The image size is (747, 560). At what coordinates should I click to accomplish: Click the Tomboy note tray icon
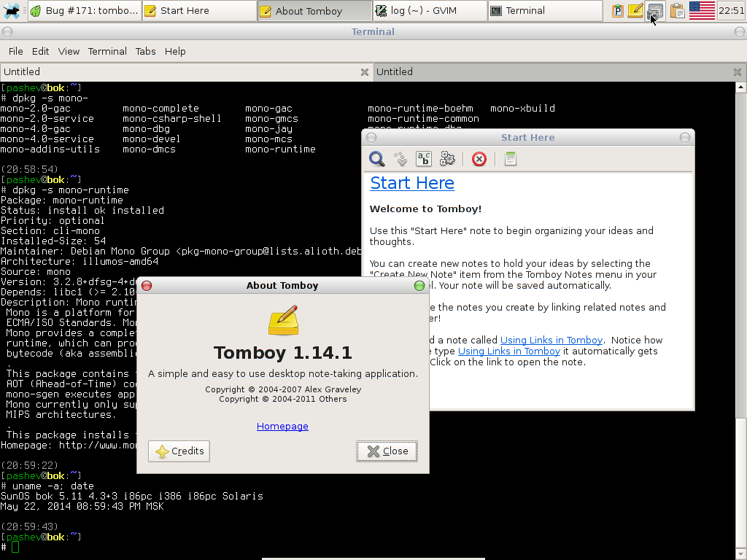coord(635,10)
